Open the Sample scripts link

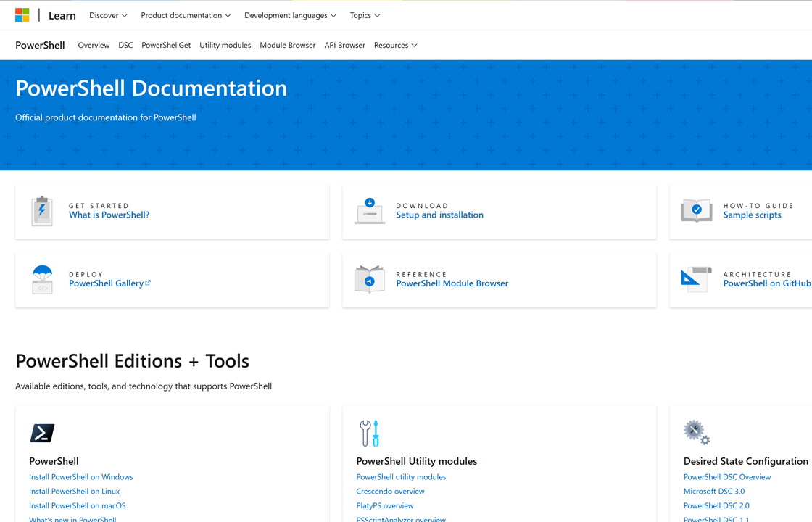pyautogui.click(x=752, y=215)
